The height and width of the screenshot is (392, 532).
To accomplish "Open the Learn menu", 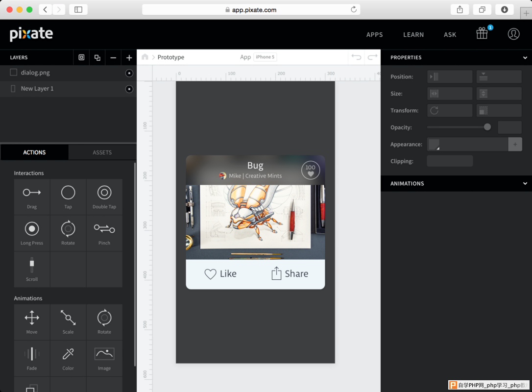I will click(x=413, y=35).
